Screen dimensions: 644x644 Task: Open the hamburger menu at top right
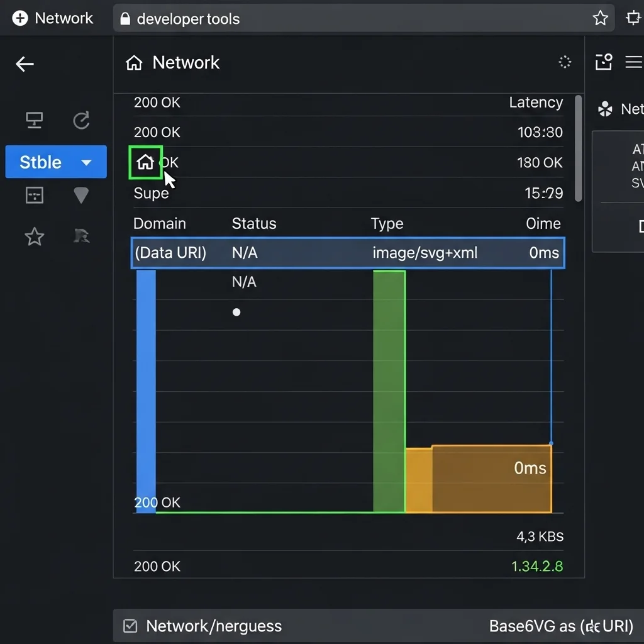633,62
